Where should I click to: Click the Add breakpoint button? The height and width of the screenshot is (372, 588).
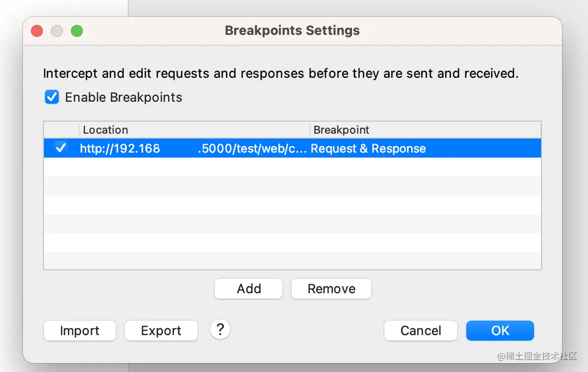coord(249,289)
